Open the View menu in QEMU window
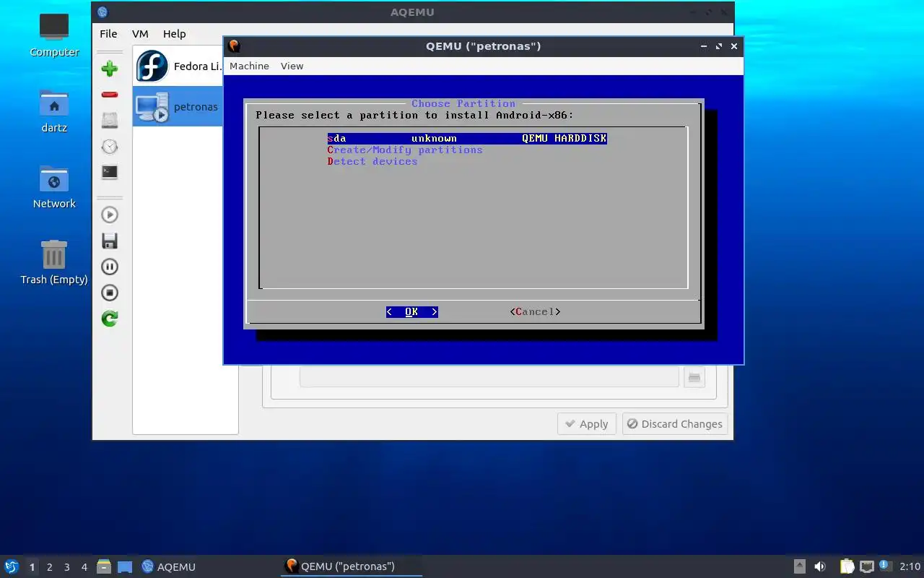 tap(292, 66)
